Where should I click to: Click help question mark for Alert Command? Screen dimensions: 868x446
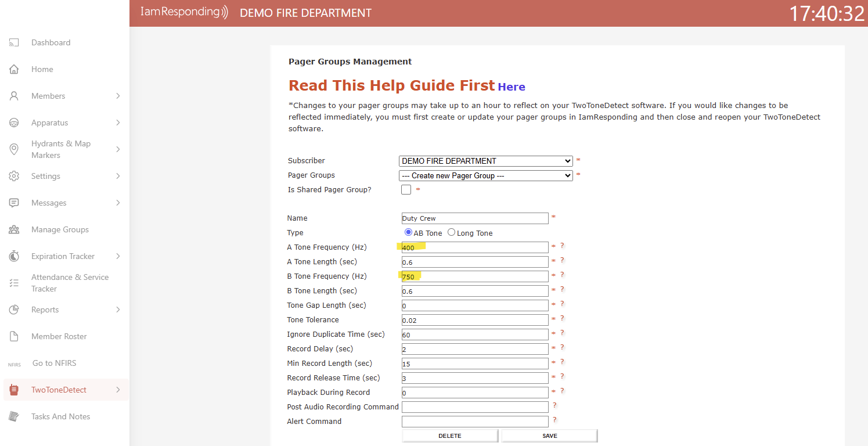[x=554, y=420]
